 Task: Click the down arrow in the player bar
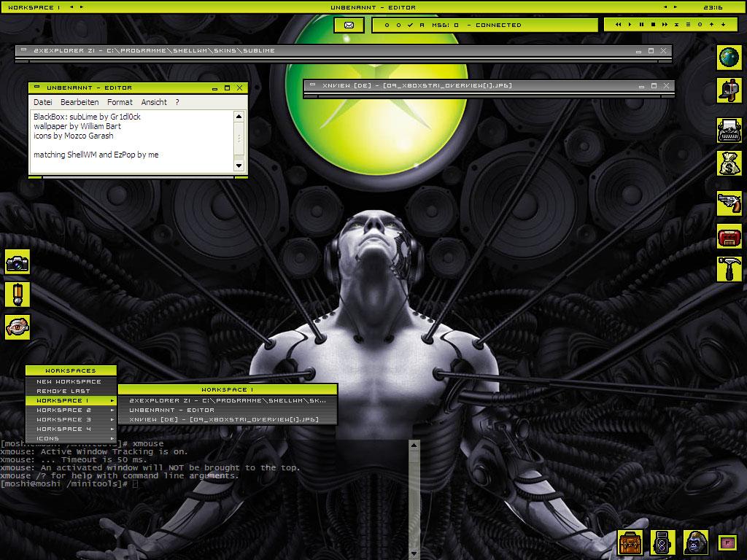pos(723,25)
